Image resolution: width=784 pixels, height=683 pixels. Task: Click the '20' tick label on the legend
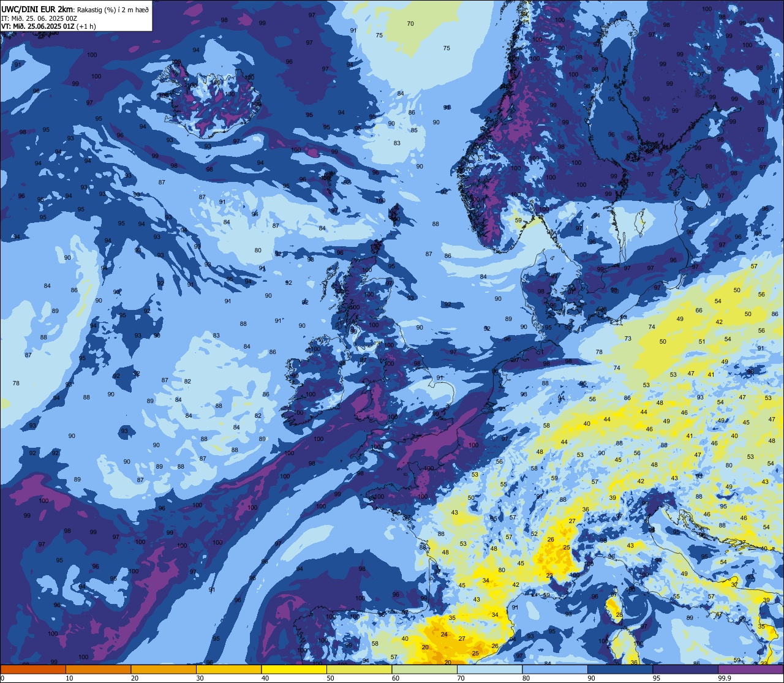[135, 678]
